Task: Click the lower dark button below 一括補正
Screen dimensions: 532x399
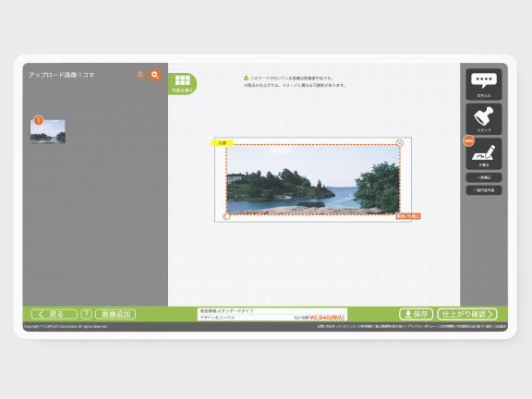Action: [x=484, y=190]
